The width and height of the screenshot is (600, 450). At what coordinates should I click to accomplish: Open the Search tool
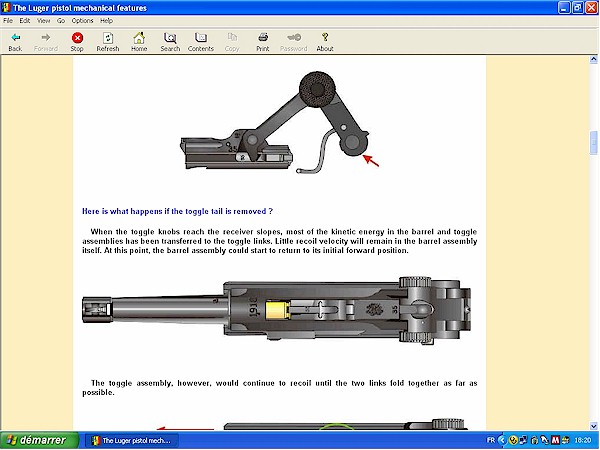pos(170,42)
